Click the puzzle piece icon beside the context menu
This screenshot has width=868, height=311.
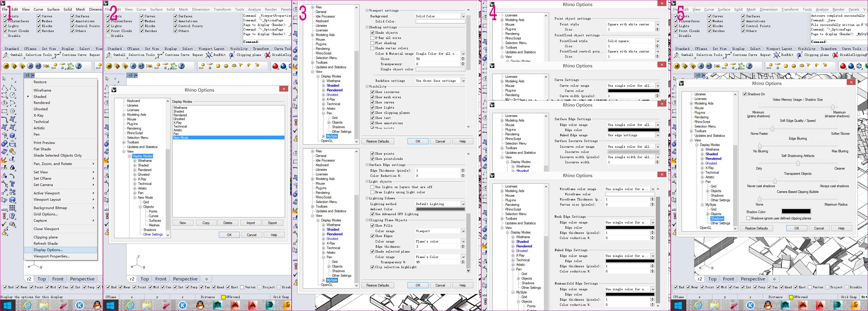[12, 151]
